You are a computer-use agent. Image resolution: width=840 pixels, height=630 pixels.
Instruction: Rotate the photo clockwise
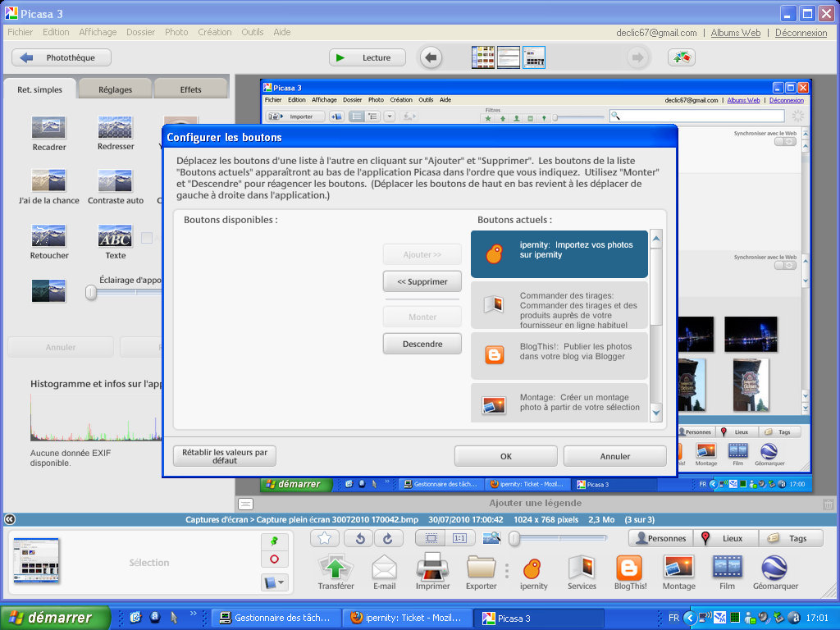(388, 538)
